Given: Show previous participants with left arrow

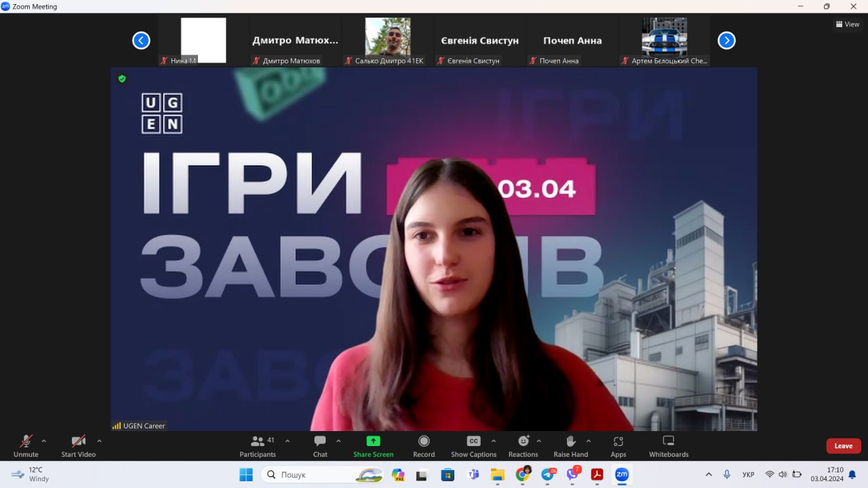Looking at the screenshot, I should (141, 41).
